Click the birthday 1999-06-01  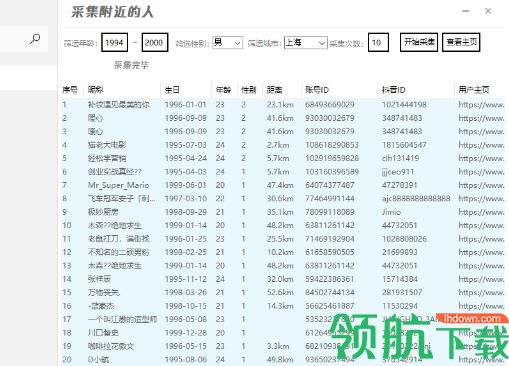click(186, 185)
